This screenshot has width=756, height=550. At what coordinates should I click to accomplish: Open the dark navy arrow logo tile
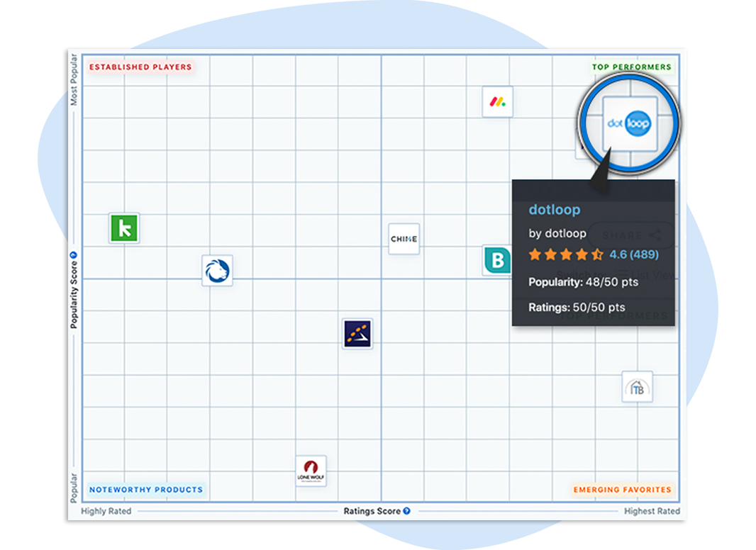pos(357,334)
